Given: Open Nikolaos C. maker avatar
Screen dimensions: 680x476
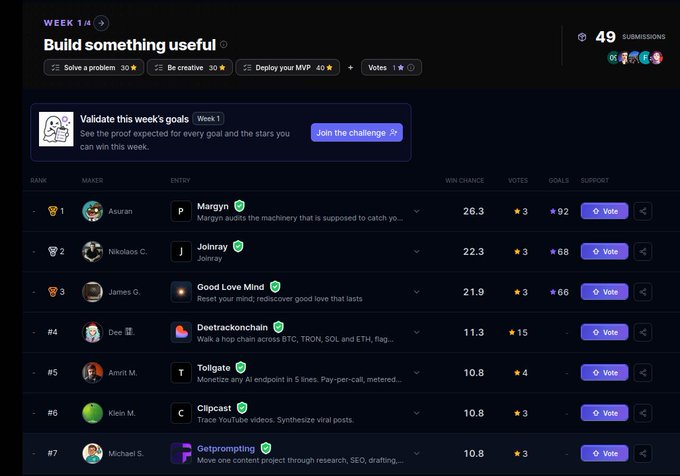Looking at the screenshot, I should 92,251.
